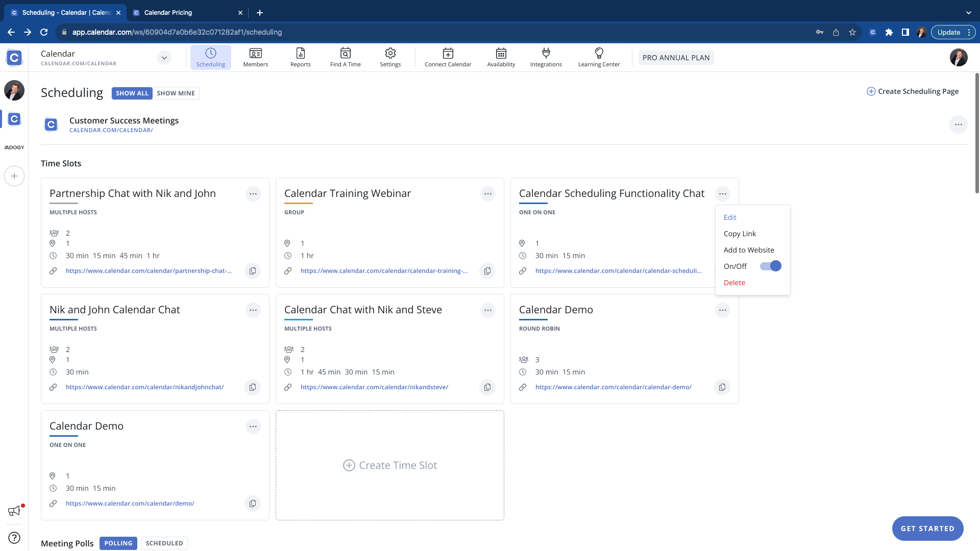Expand the Calendar workspace dropdown chevron
This screenshot has width=980, height=551.
click(164, 58)
